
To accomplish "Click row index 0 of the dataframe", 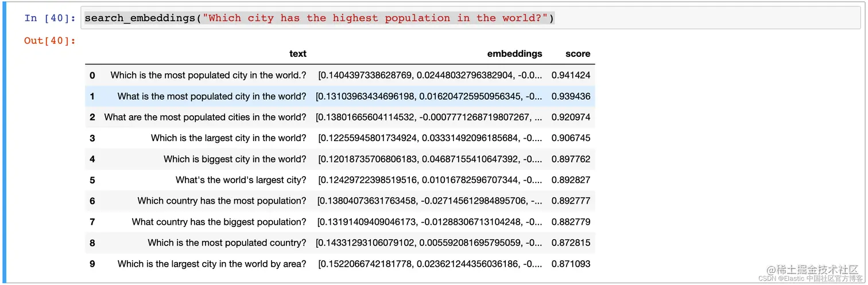I will pyautogui.click(x=92, y=75).
